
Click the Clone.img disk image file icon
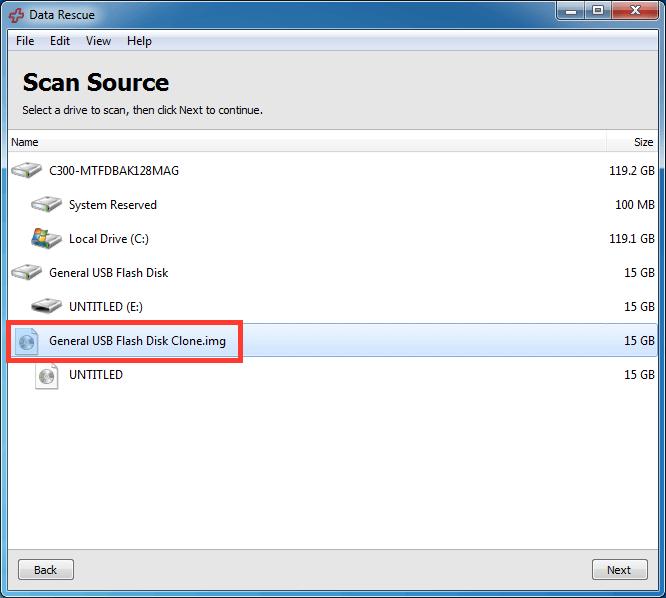coord(26,341)
